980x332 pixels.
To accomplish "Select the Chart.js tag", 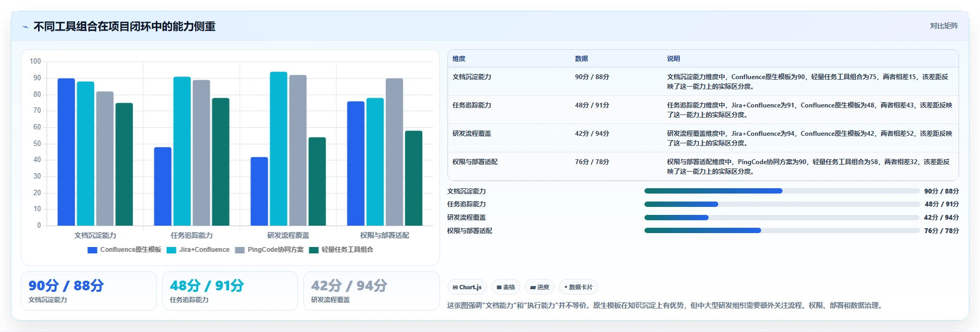I will [x=467, y=287].
